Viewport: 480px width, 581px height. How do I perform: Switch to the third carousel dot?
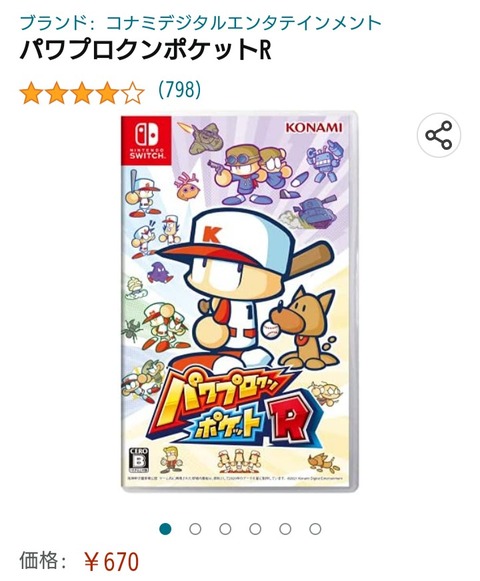coord(225,529)
